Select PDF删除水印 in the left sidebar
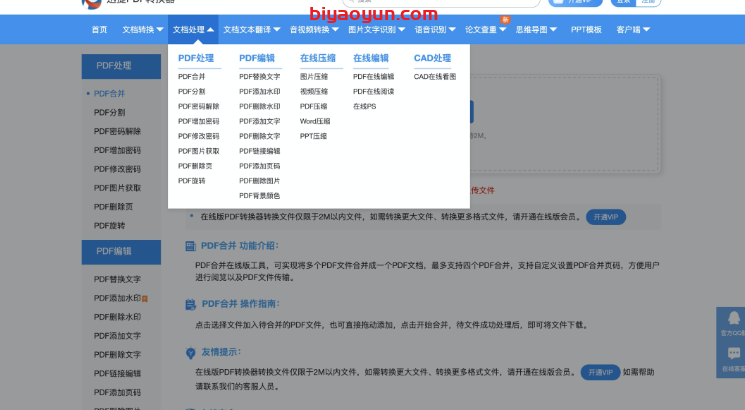This screenshot has height=410, width=745. [x=117, y=317]
